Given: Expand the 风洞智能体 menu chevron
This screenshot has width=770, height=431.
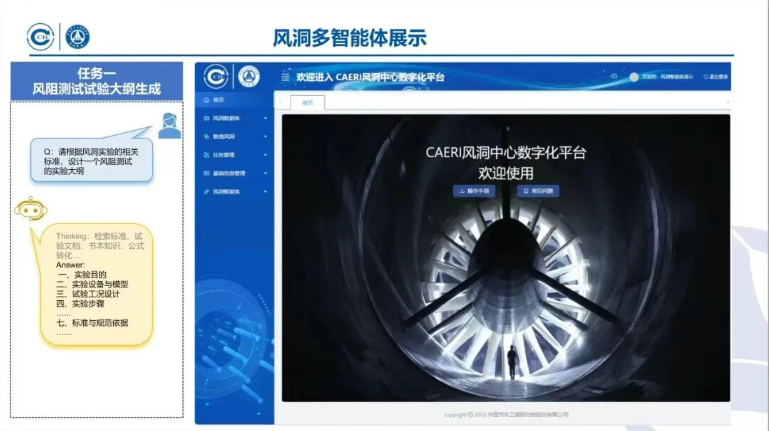Looking at the screenshot, I should [265, 191].
